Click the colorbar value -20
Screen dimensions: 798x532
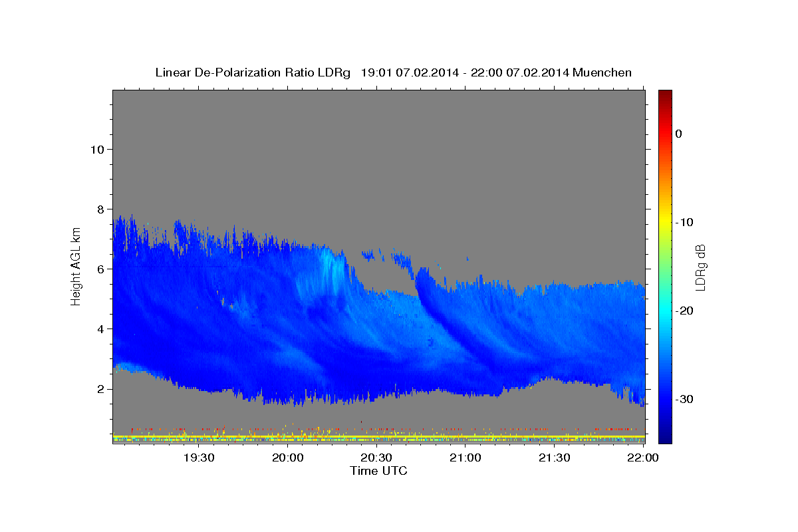[x=684, y=311]
